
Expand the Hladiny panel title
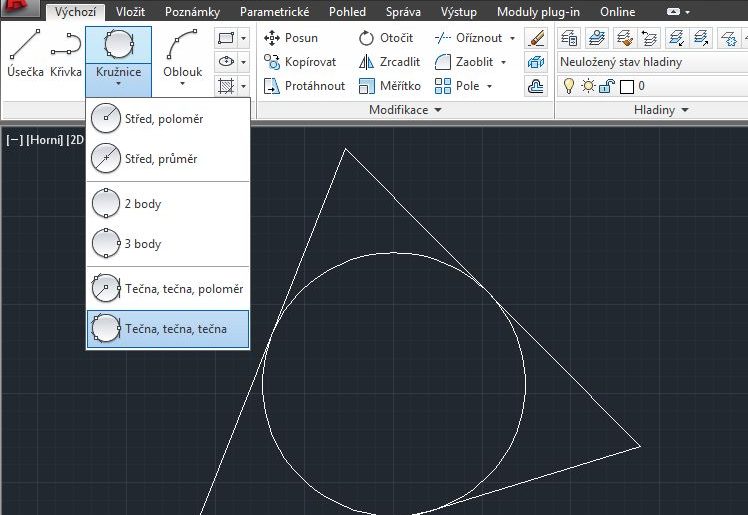click(x=661, y=109)
